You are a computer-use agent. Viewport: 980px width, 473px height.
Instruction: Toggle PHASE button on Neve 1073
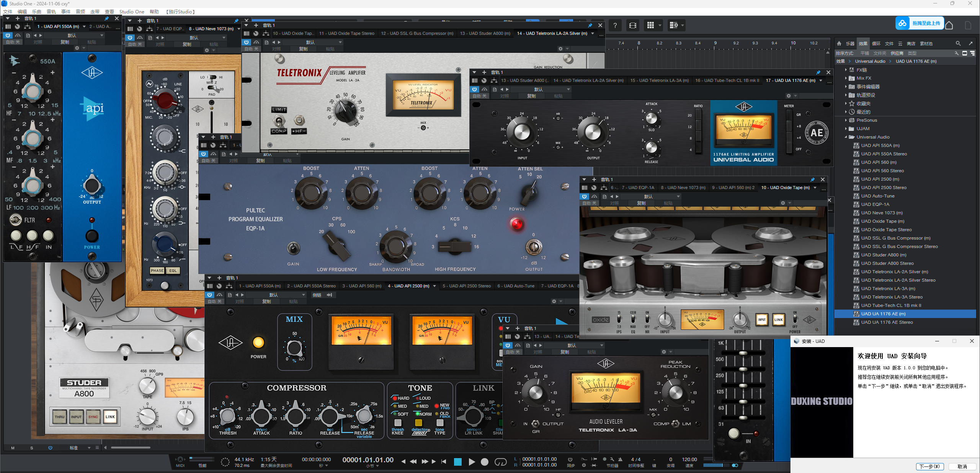[157, 271]
